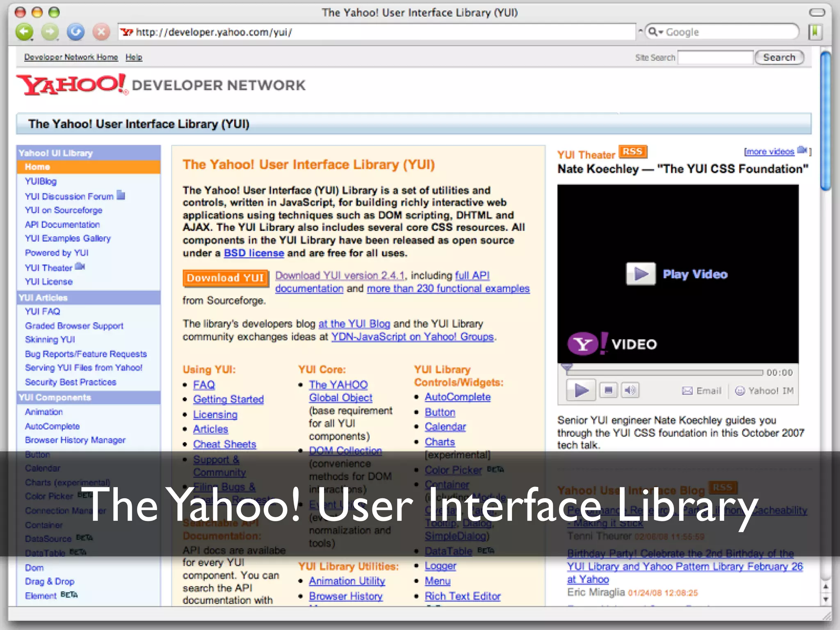Open the Calendar widget link
Image resolution: width=840 pixels, height=630 pixels.
point(445,427)
